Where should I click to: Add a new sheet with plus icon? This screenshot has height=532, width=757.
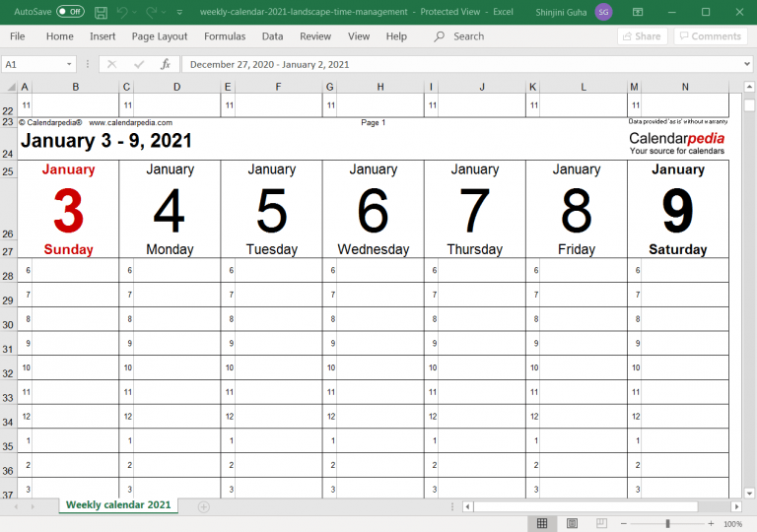(x=204, y=506)
